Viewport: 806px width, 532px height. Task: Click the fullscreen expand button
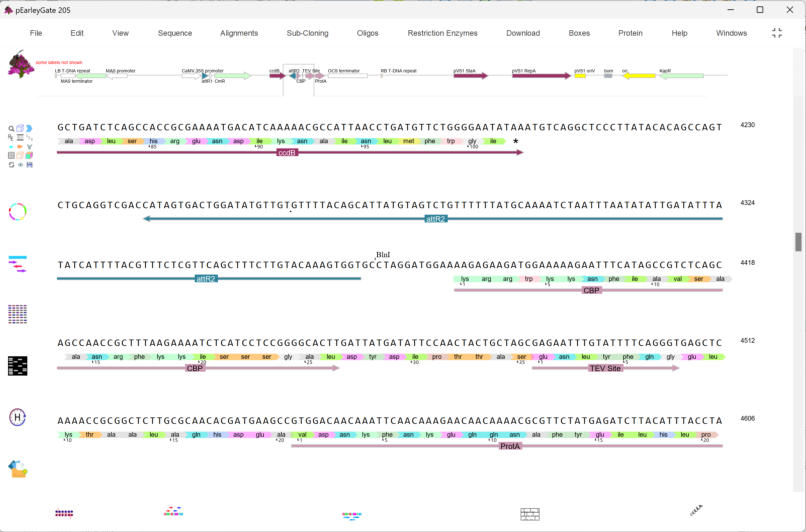(x=777, y=33)
